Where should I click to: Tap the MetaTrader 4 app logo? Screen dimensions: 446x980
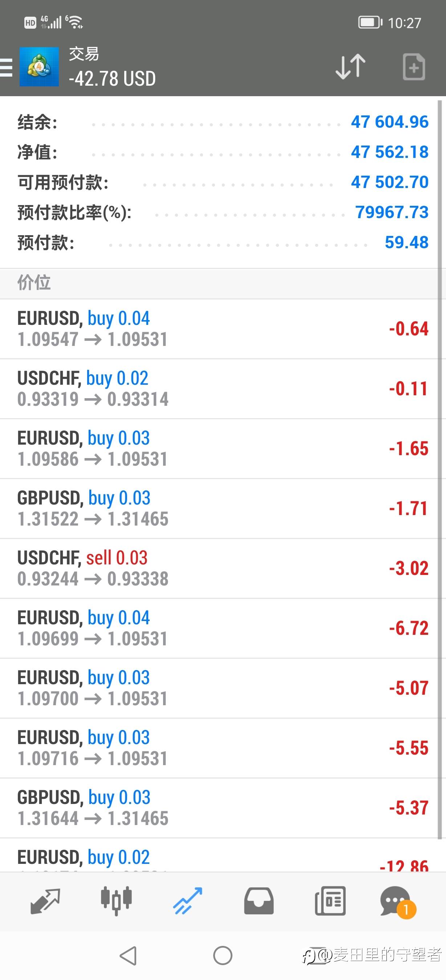[x=39, y=67]
